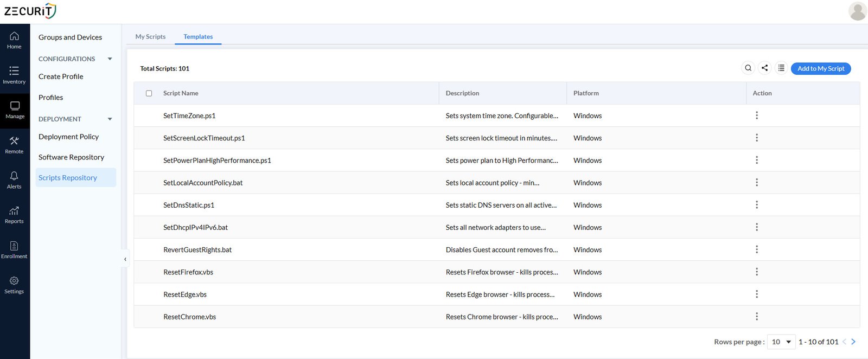Click the Add to My Script button
Image resolution: width=868 pixels, height=359 pixels.
tap(821, 68)
